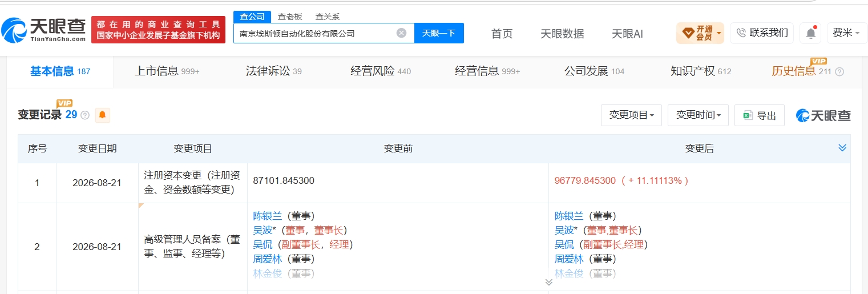
Task: Go to 首页 in the top navigation
Action: pyautogui.click(x=502, y=34)
